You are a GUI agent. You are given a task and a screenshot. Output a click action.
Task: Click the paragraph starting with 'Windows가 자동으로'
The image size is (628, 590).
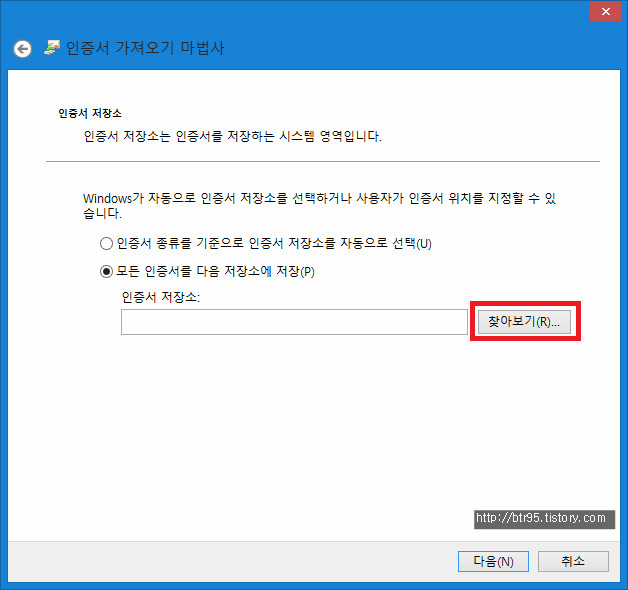click(x=319, y=205)
